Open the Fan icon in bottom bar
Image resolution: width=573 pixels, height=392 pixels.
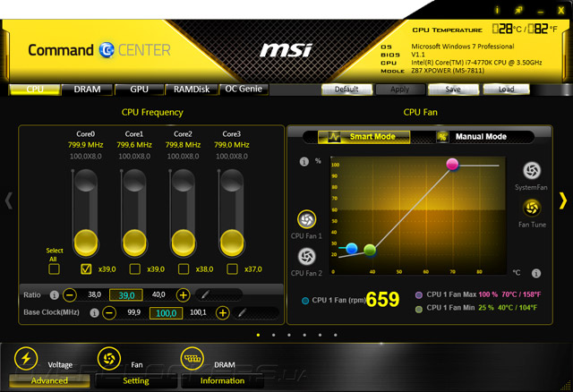(109, 358)
